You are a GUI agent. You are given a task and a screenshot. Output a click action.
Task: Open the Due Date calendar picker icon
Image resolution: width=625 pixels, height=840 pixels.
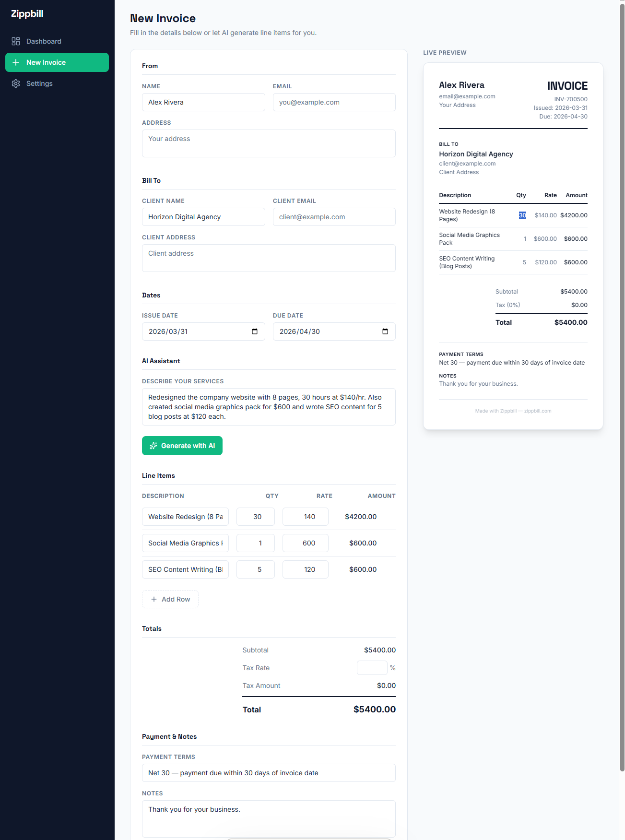[x=385, y=331]
